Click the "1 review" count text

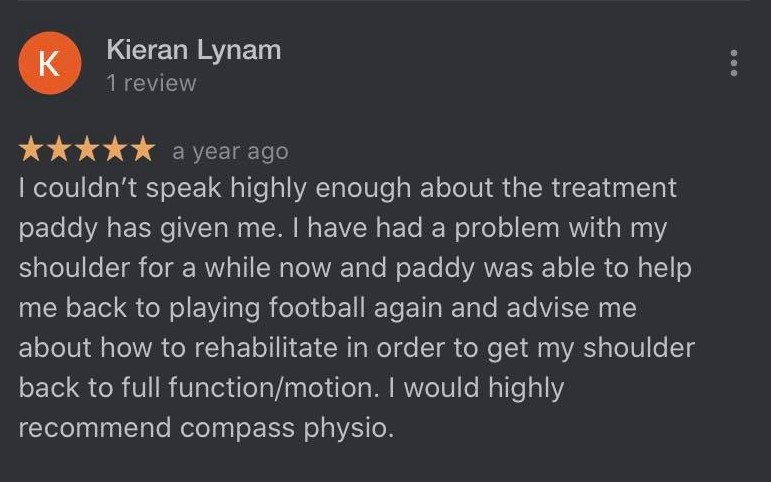click(151, 84)
